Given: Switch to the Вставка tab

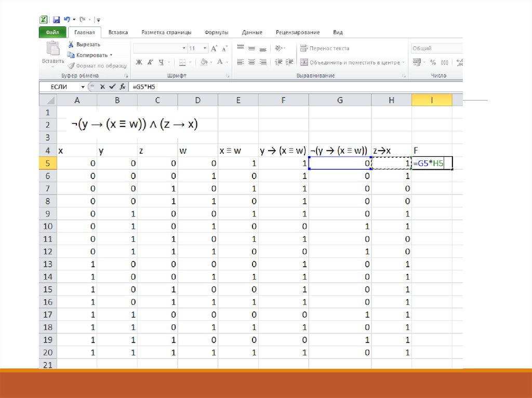Looking at the screenshot, I should [x=118, y=32].
